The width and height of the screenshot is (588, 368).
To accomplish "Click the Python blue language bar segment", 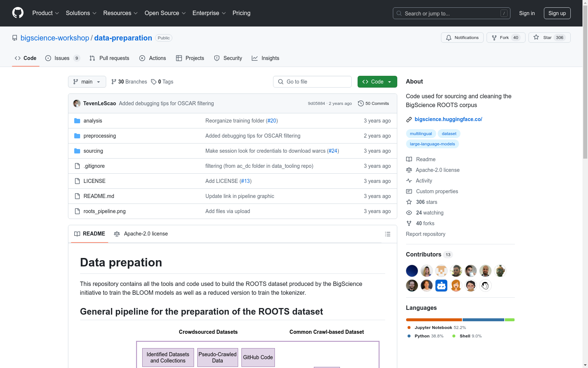I will tap(483, 320).
